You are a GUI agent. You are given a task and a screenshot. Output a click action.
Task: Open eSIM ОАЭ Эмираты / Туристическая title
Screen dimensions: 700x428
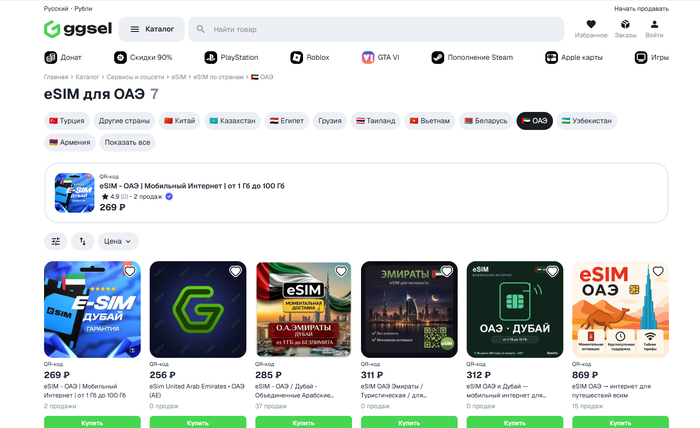pos(394,391)
